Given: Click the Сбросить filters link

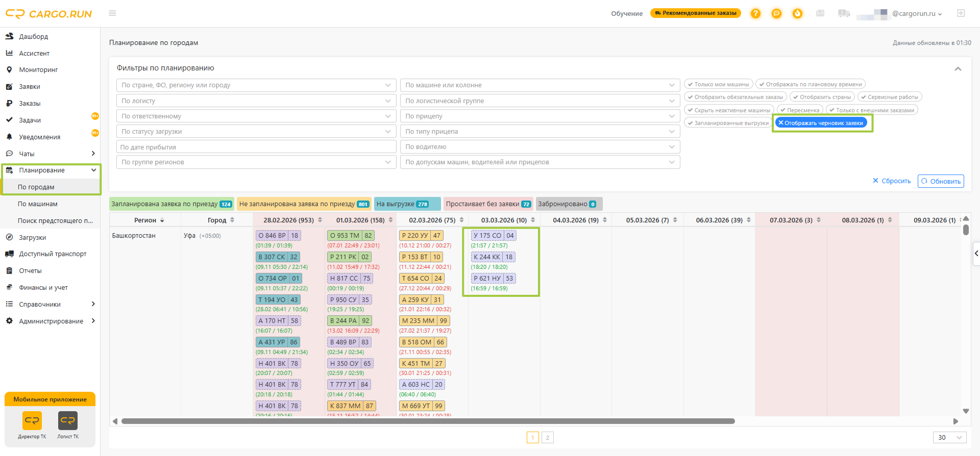Looking at the screenshot, I should (892, 181).
